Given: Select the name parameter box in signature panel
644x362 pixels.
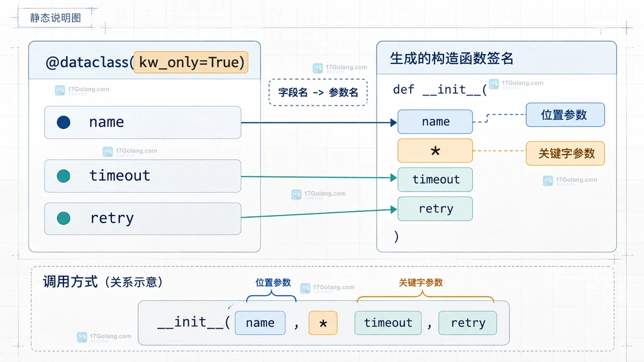Looking at the screenshot, I should pos(435,121).
